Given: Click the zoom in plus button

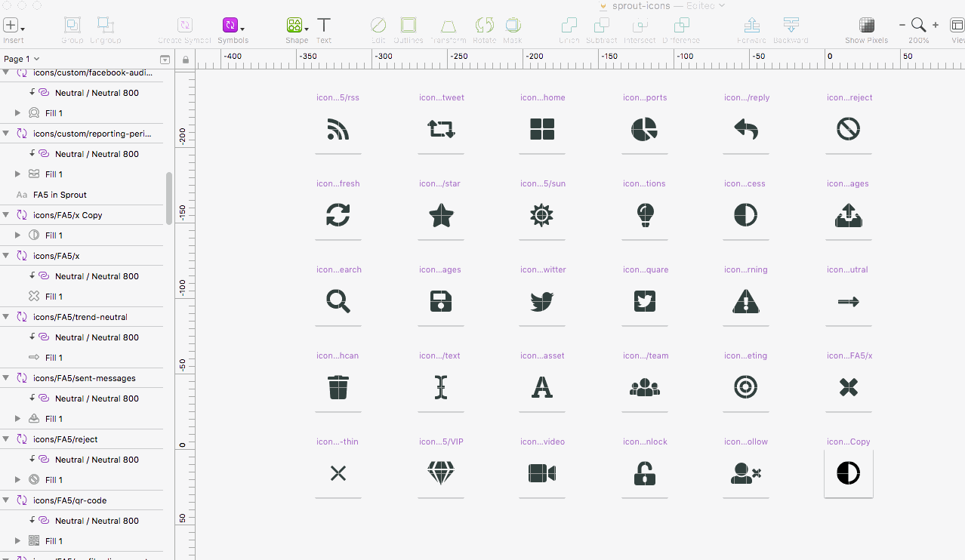Looking at the screenshot, I should (x=936, y=26).
